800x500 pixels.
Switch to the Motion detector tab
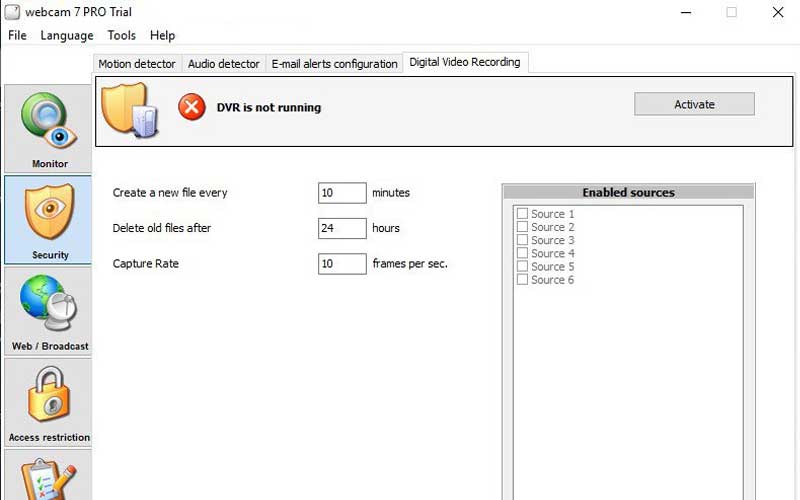tap(137, 64)
